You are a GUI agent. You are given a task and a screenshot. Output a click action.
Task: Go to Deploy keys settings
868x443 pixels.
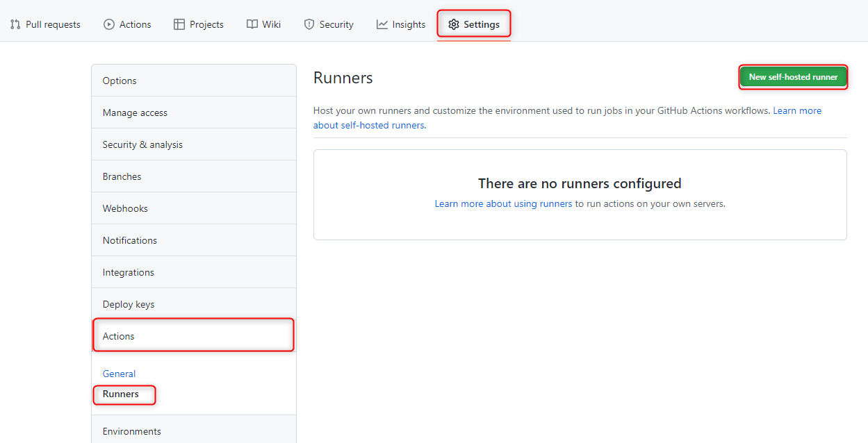194,304
